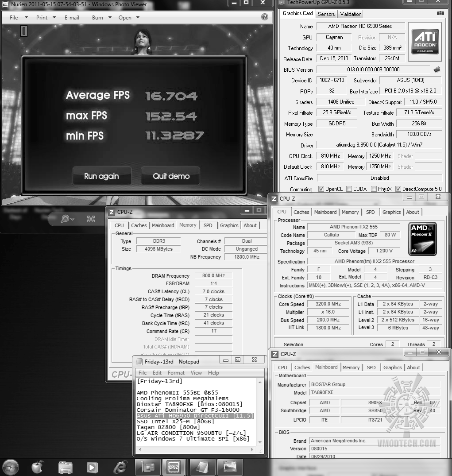Click the CPU-Z Memory window title icon

tap(112, 212)
